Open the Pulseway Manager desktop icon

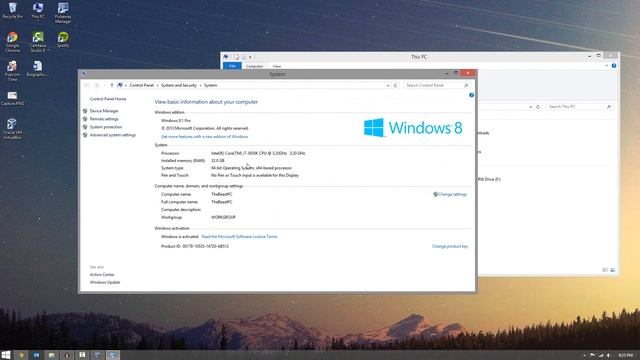click(63, 12)
